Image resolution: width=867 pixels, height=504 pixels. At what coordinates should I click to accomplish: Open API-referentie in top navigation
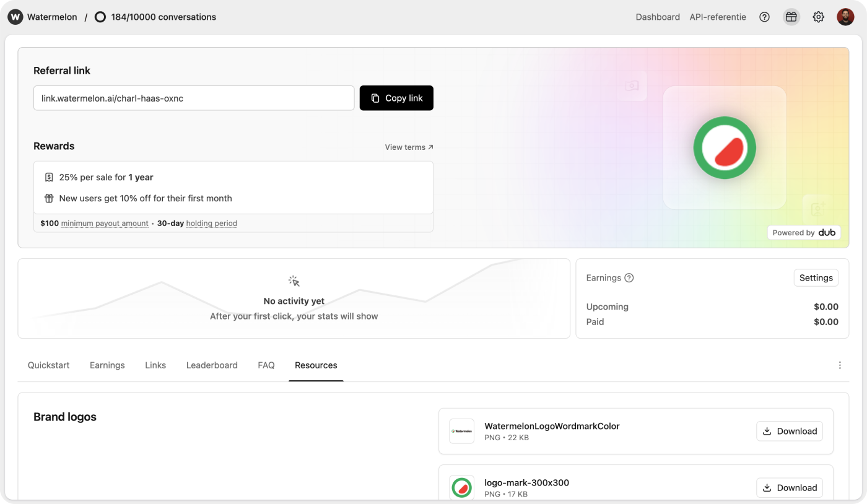[x=718, y=17]
